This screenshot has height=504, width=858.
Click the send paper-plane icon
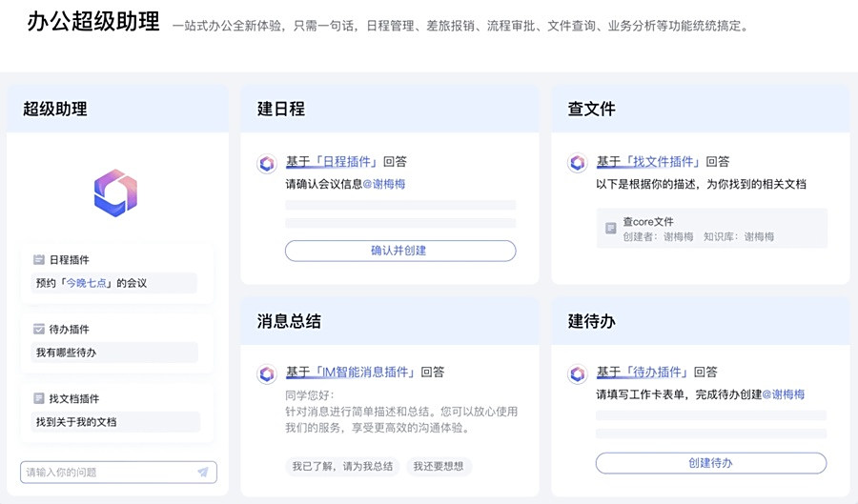[x=203, y=472]
